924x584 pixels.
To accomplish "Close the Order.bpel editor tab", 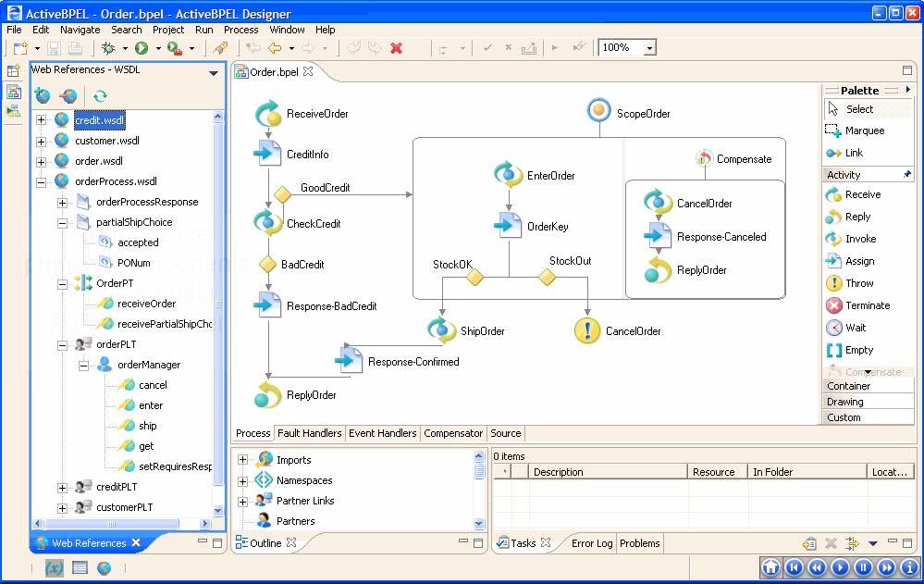I will 308,71.
